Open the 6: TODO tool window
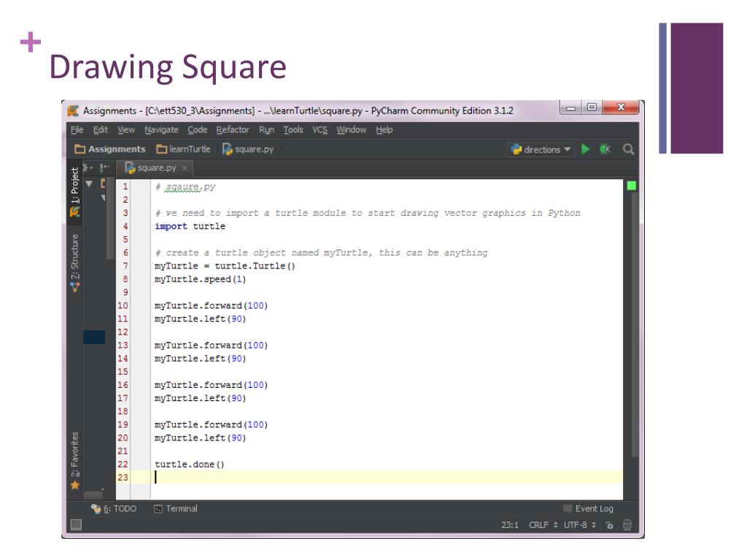This screenshot has width=747, height=560. pos(114,508)
